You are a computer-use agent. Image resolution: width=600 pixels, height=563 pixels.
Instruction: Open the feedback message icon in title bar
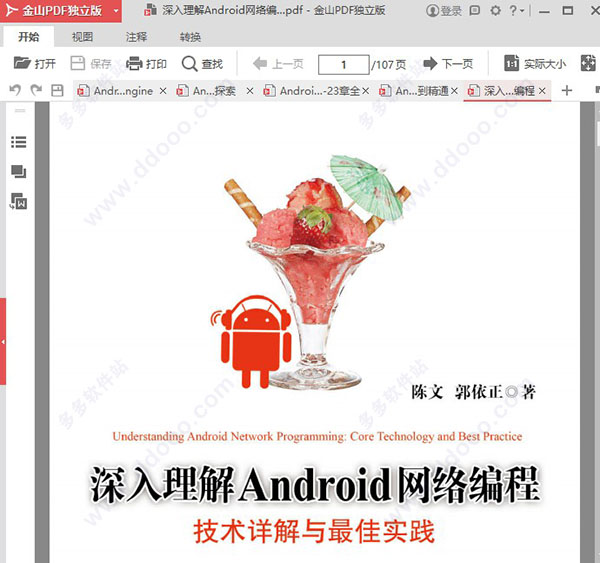tap(474, 10)
